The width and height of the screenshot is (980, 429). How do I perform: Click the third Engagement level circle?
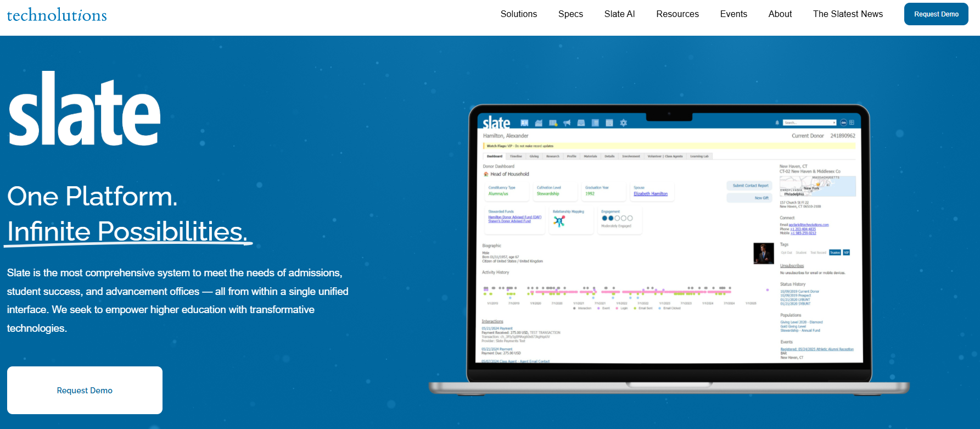point(617,218)
